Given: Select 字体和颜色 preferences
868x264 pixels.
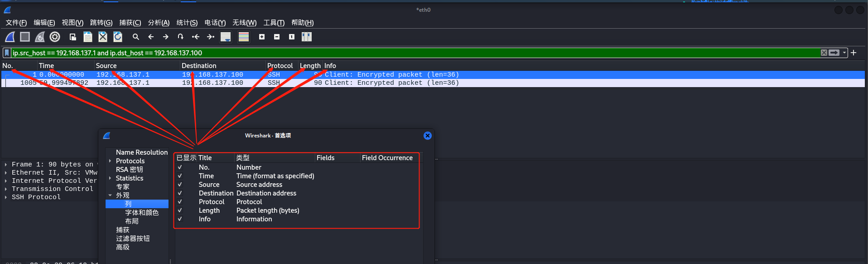Looking at the screenshot, I should click(142, 213).
